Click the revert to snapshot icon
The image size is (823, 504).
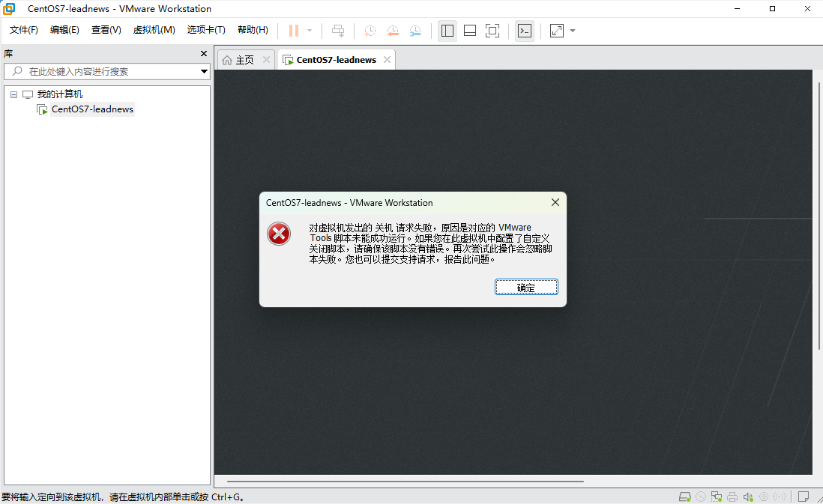point(393,31)
